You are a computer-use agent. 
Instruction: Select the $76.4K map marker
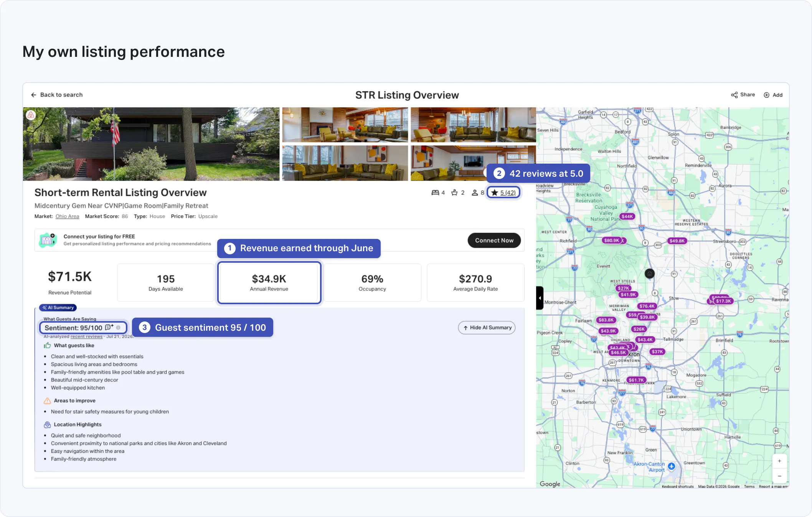click(647, 306)
